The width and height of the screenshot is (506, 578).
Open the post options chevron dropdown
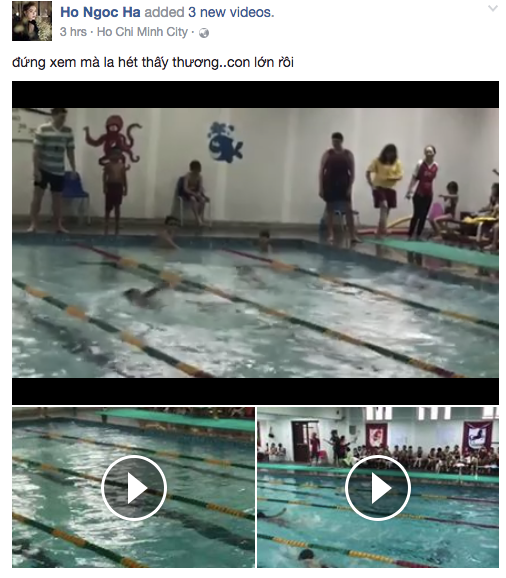[x=492, y=8]
